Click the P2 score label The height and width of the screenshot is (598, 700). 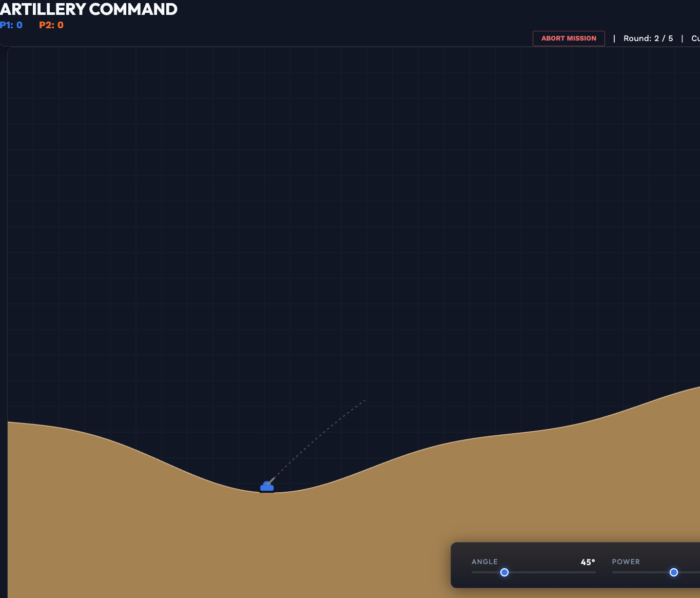[51, 25]
